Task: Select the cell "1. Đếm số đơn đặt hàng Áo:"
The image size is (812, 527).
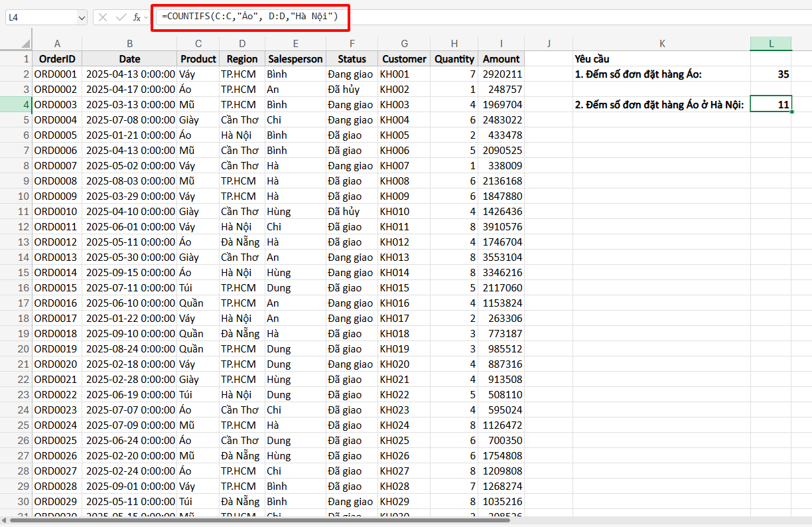Action: coord(661,74)
